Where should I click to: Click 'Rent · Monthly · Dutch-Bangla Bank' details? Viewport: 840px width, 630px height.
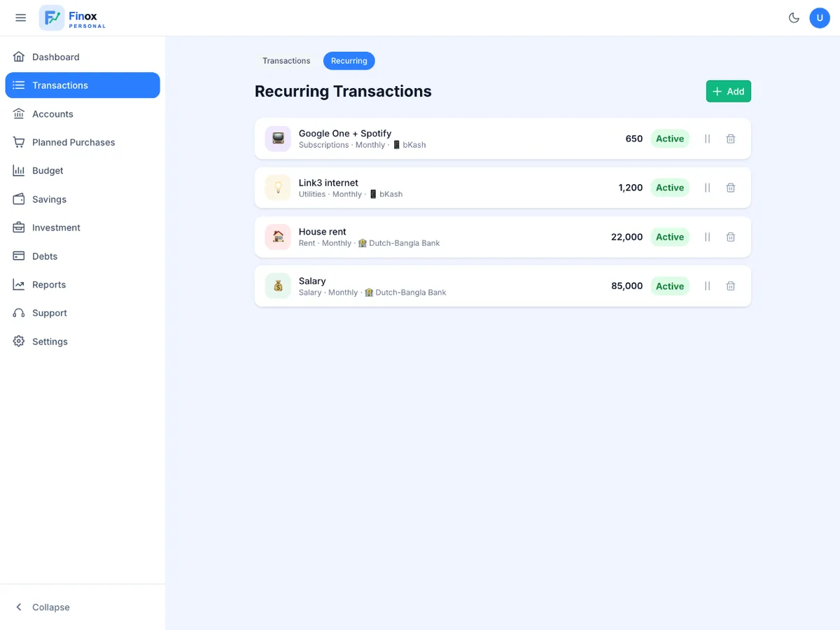(x=370, y=243)
